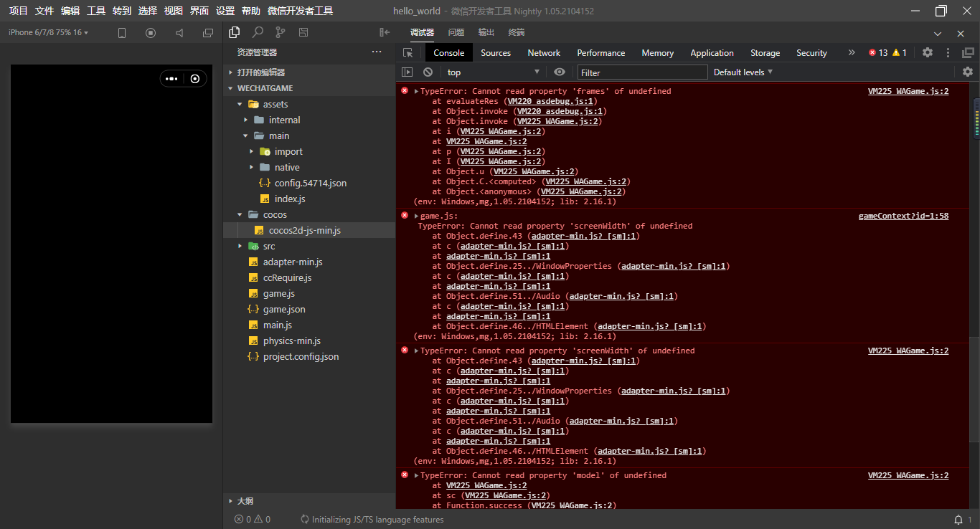The height and width of the screenshot is (529, 980).
Task: Mute simulator sound with the speaker icon
Action: [x=179, y=33]
